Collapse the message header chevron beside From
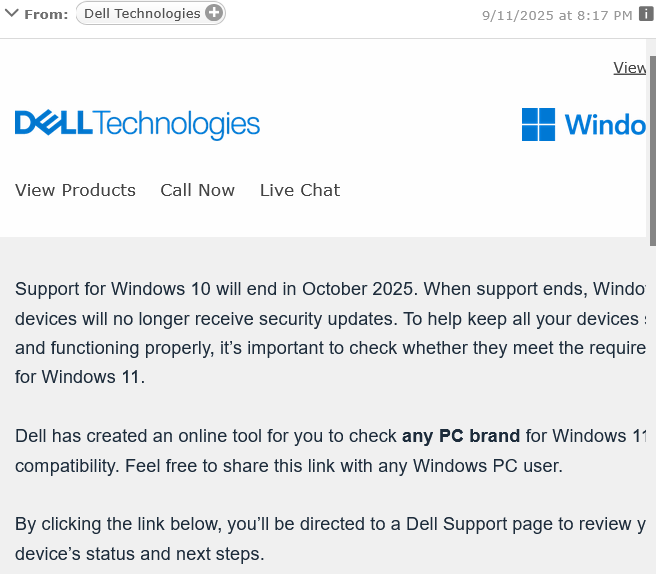Image resolution: width=656 pixels, height=574 pixels. (x=11, y=13)
